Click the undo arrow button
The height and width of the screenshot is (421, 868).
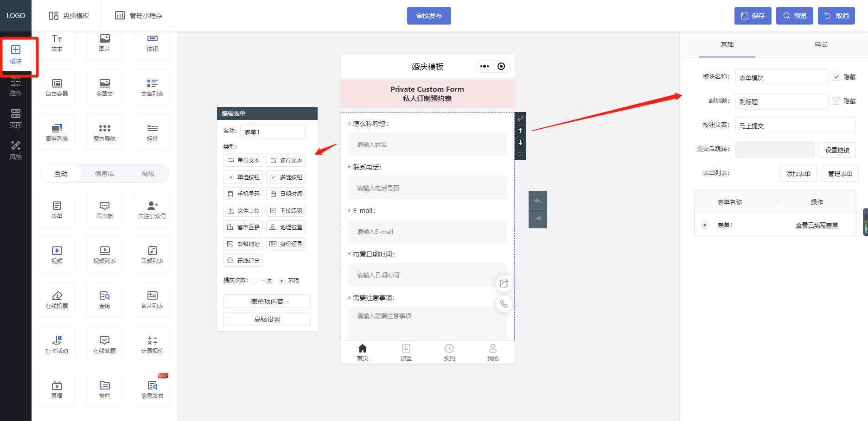tap(538, 201)
